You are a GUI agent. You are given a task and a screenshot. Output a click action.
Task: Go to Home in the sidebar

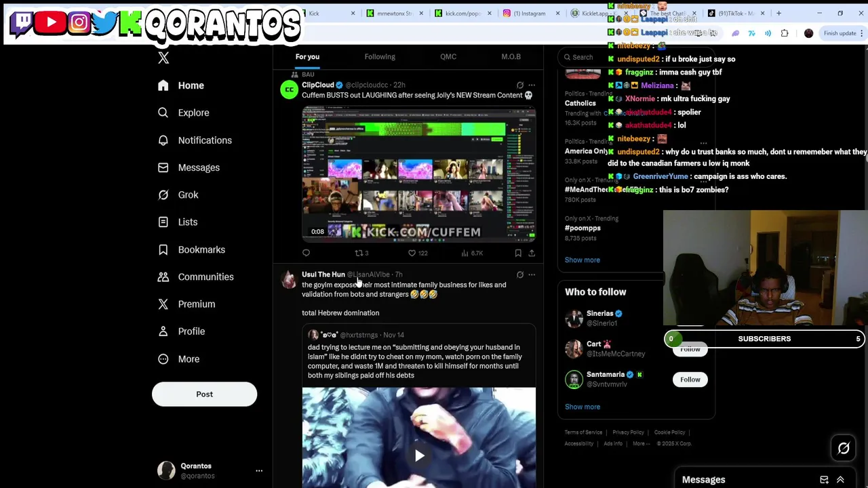pyautogui.click(x=180, y=85)
